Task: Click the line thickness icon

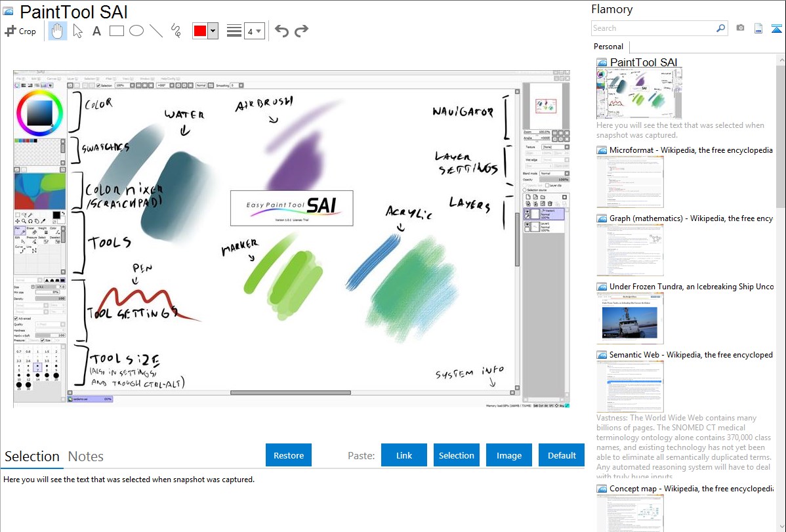Action: 234,31
